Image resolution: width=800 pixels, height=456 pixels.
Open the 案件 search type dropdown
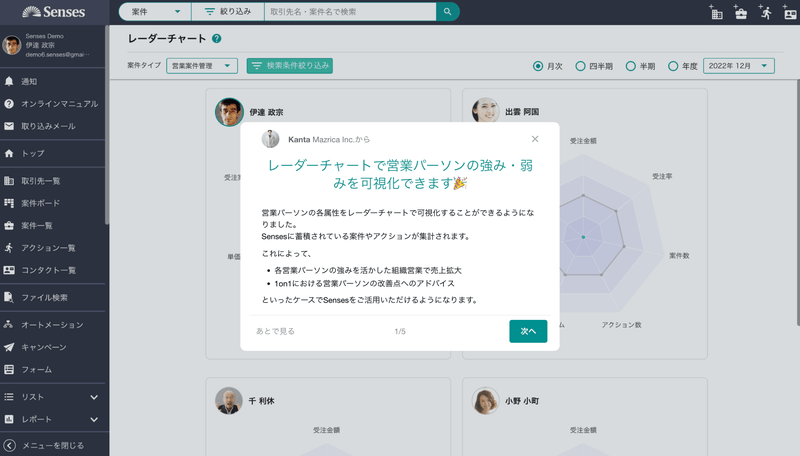pos(156,12)
